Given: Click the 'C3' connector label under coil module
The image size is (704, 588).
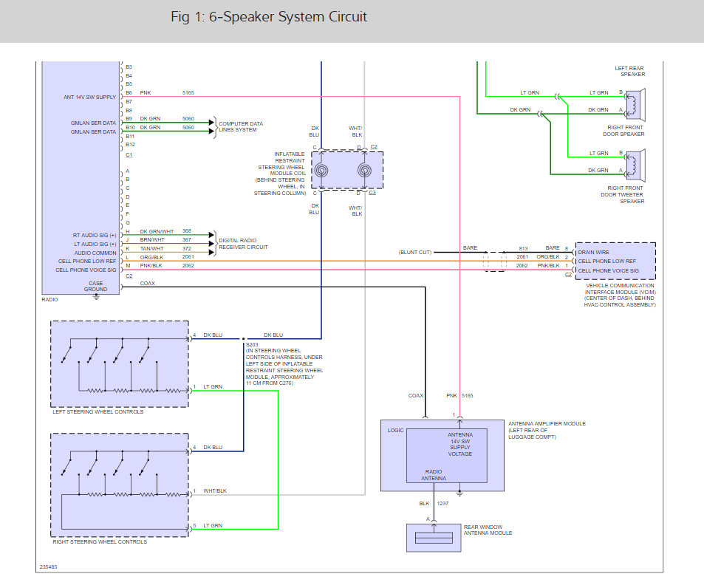Looking at the screenshot, I should pyautogui.click(x=372, y=193).
